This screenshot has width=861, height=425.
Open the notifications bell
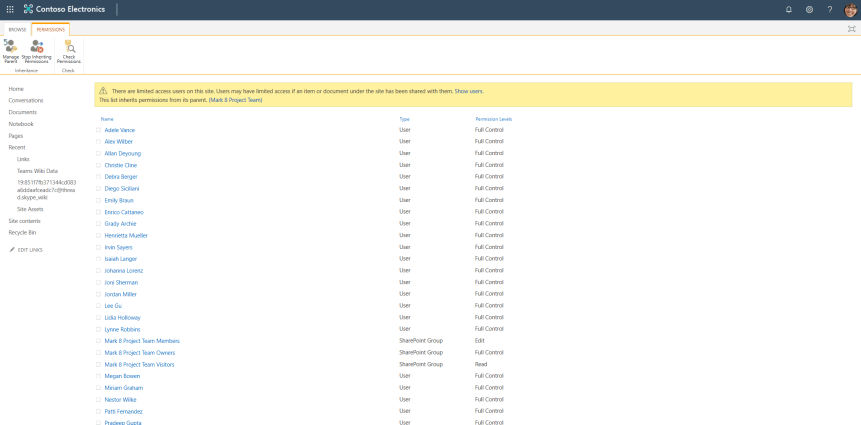[x=788, y=9]
